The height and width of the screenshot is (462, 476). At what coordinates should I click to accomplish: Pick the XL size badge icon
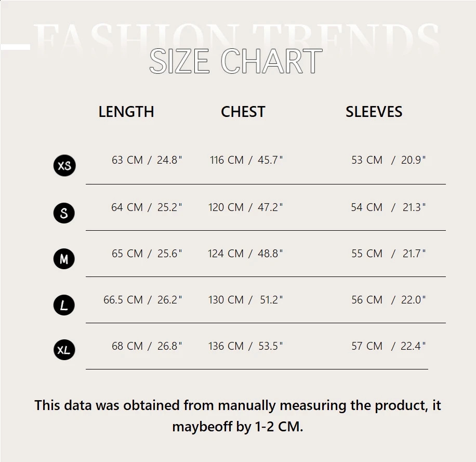64,350
